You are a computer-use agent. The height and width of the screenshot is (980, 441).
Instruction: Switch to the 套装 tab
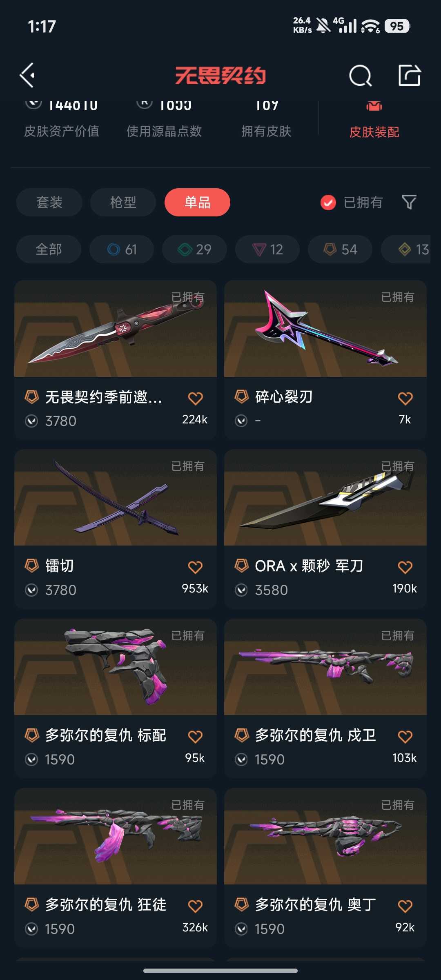click(49, 202)
